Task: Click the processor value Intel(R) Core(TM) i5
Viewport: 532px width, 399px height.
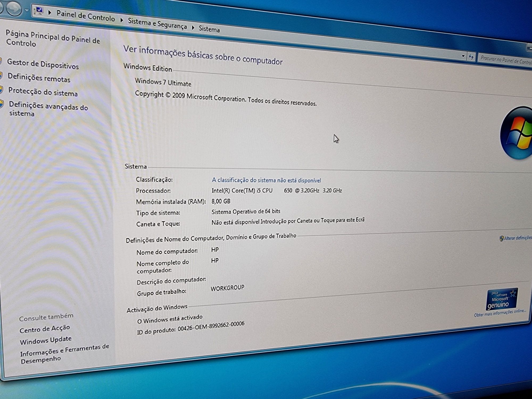Action: click(x=277, y=190)
